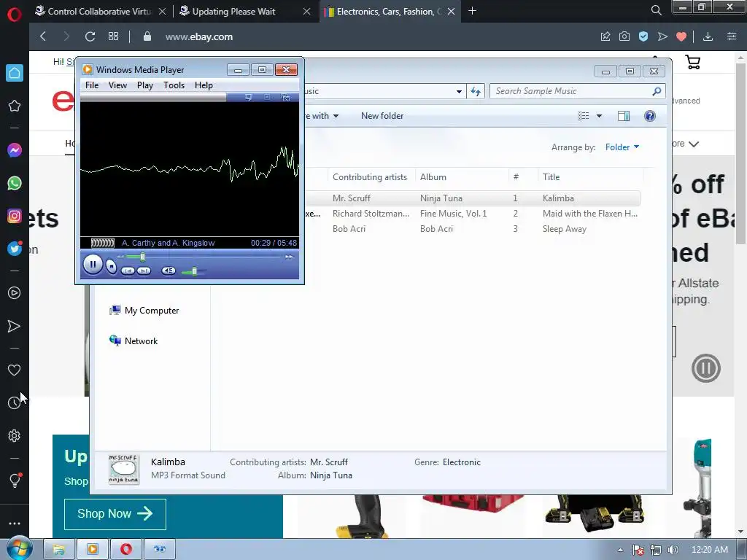This screenshot has width=747, height=560.
Task: Mute sound in Windows Media Player
Action: (x=169, y=271)
